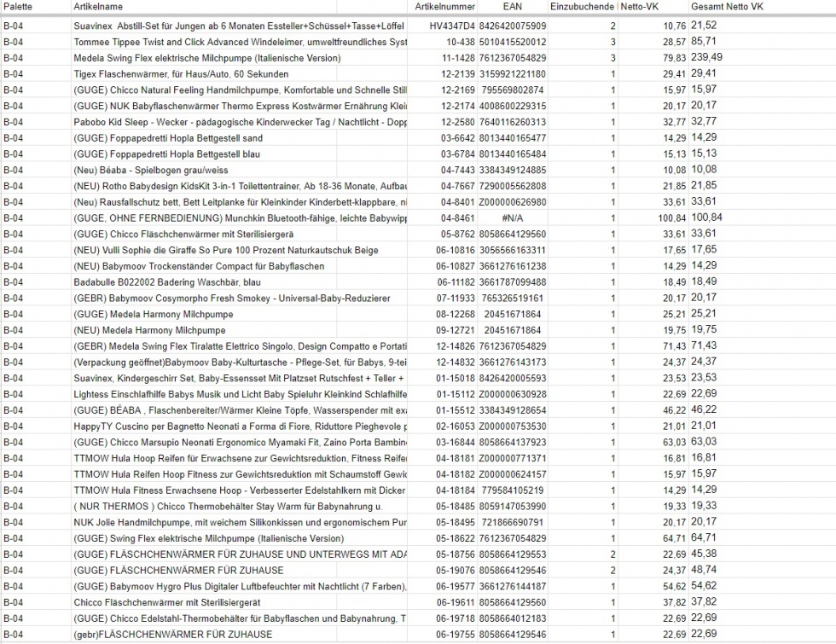
Task: Select the Suavinex Abstill-Set für Jungen cell
Action: coord(239,26)
